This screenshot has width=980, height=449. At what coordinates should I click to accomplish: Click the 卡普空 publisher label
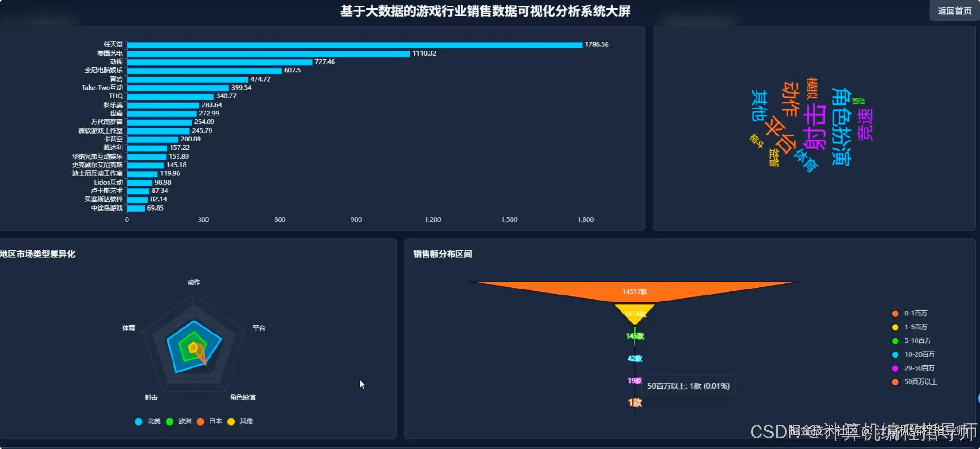113,139
